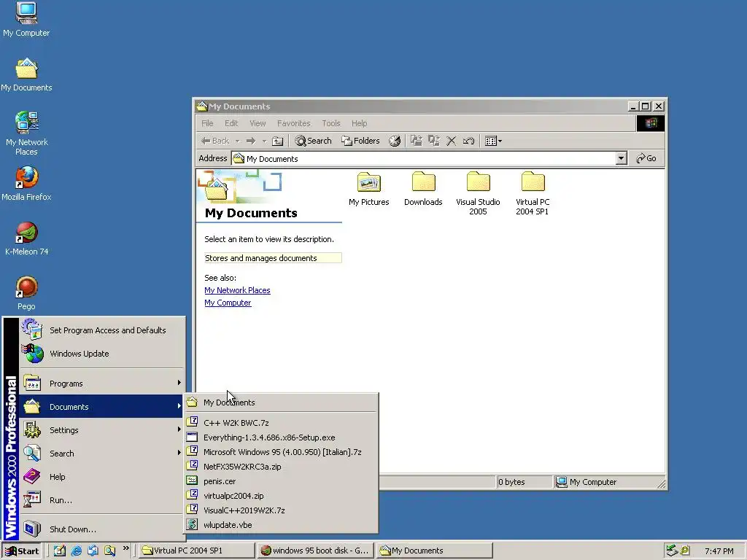
Task: Open the Back button history dropdown arrow
Action: 237,141
